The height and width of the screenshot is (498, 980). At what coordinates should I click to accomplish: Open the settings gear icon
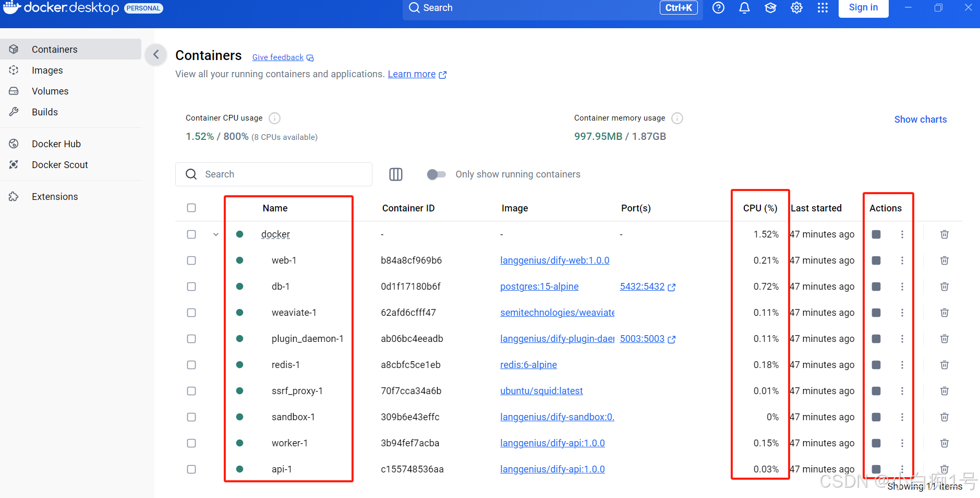(x=796, y=8)
